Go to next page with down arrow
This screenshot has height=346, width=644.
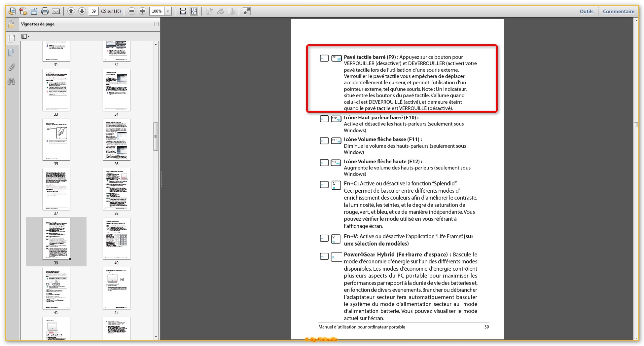click(x=82, y=11)
